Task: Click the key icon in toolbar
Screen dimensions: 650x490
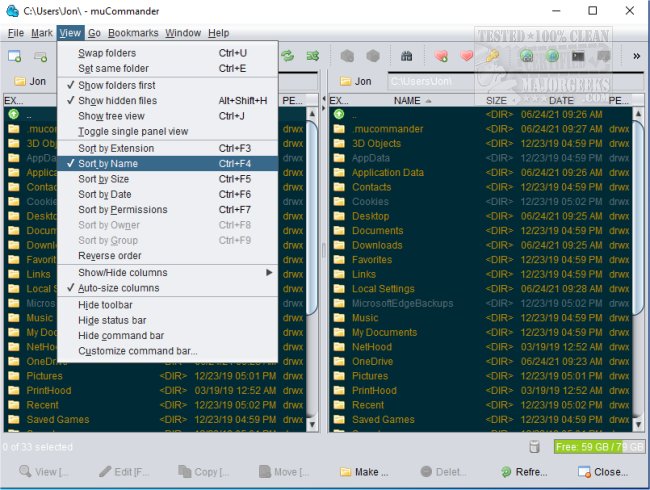Action: pos(493,56)
